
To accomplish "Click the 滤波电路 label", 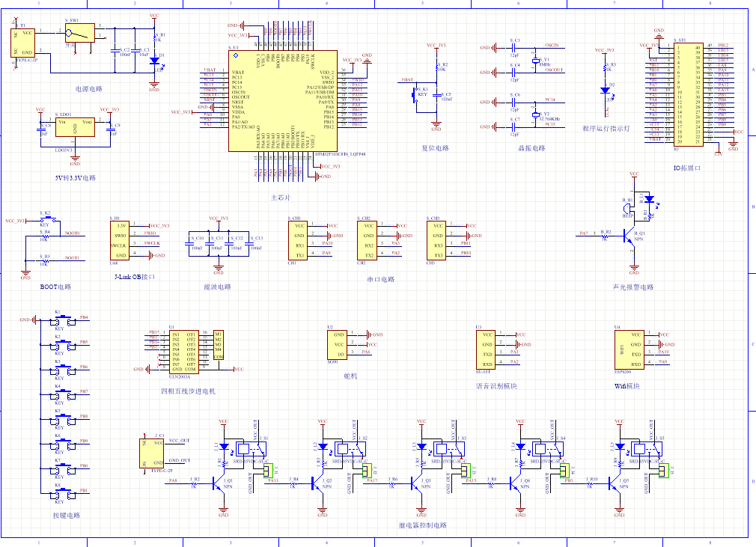I will 218,287.
